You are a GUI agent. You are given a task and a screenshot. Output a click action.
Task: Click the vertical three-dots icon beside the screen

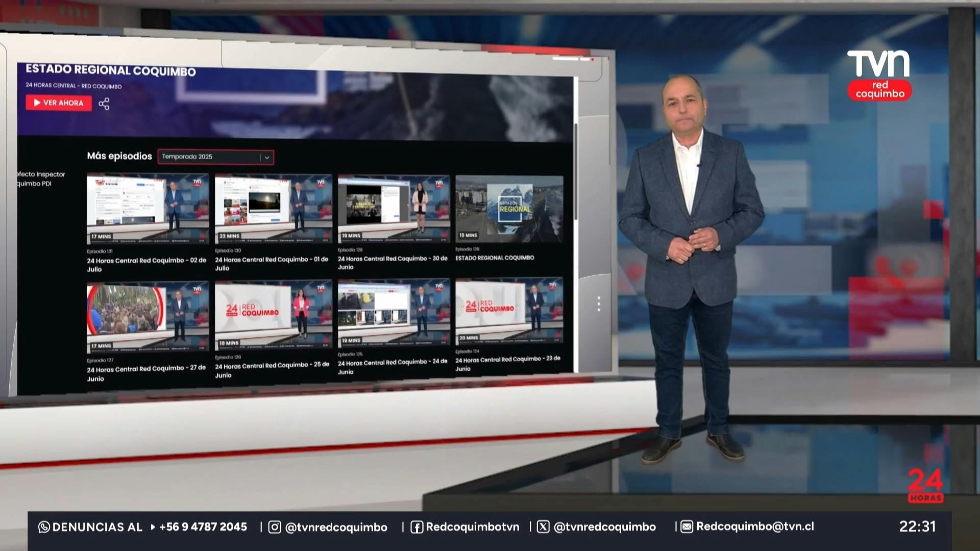[599, 304]
